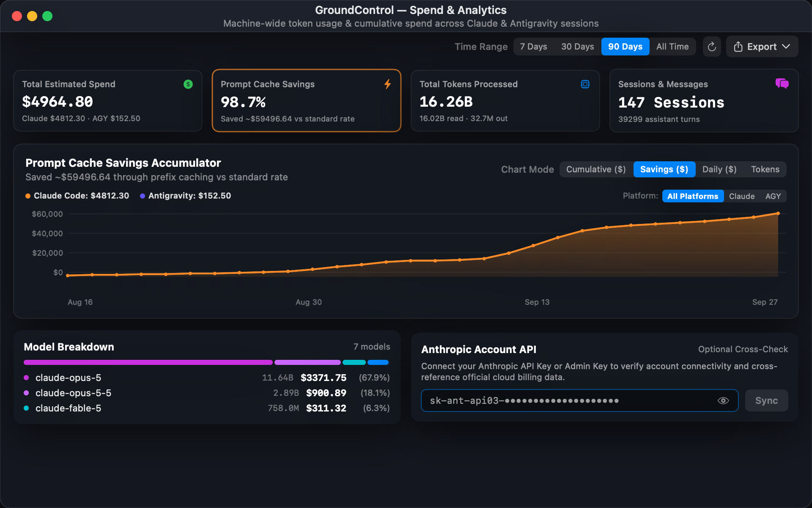This screenshot has height=508, width=812.
Task: Click the teal segment of the model breakdown bar
Action: tap(354, 362)
